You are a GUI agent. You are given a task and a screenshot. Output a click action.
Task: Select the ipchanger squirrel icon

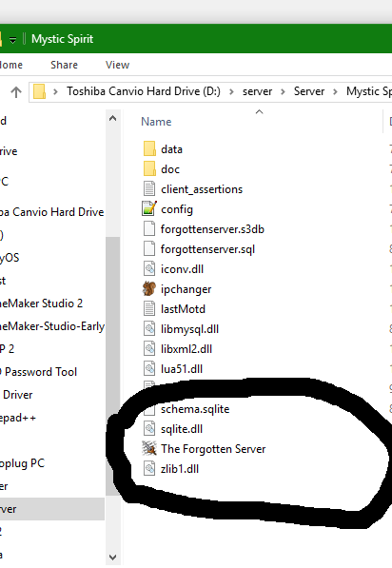[x=148, y=288]
